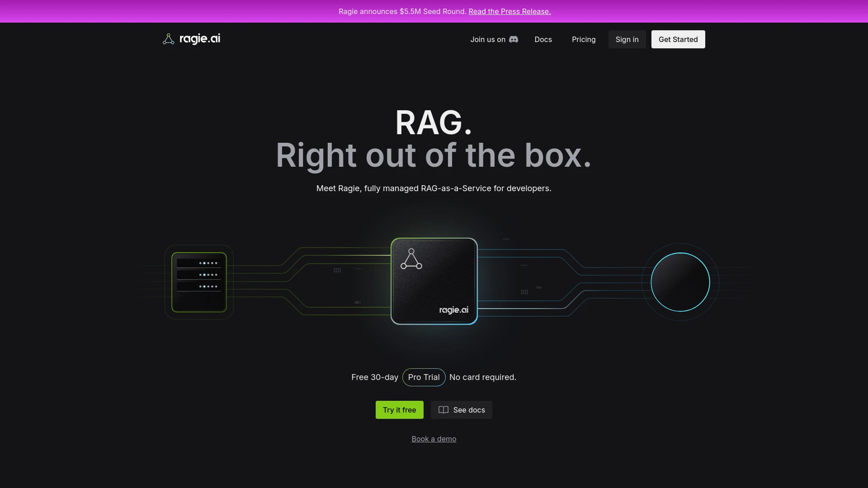Click the Sign in button

[627, 39]
